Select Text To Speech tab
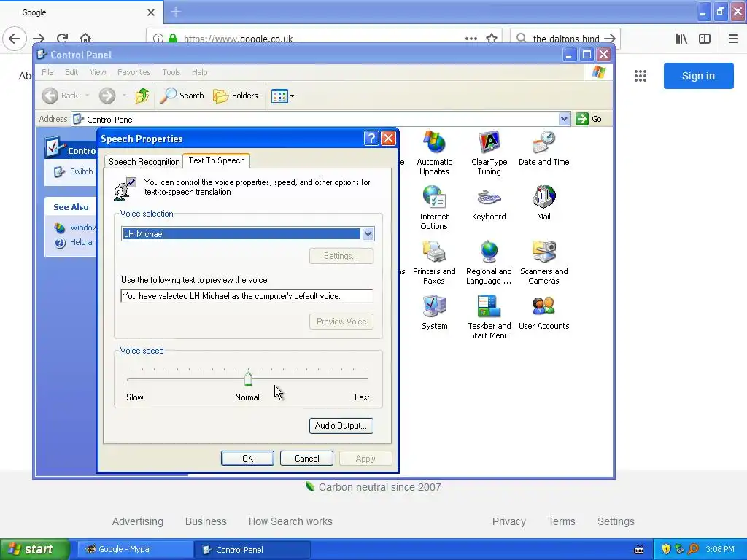The height and width of the screenshot is (560, 747). point(216,160)
